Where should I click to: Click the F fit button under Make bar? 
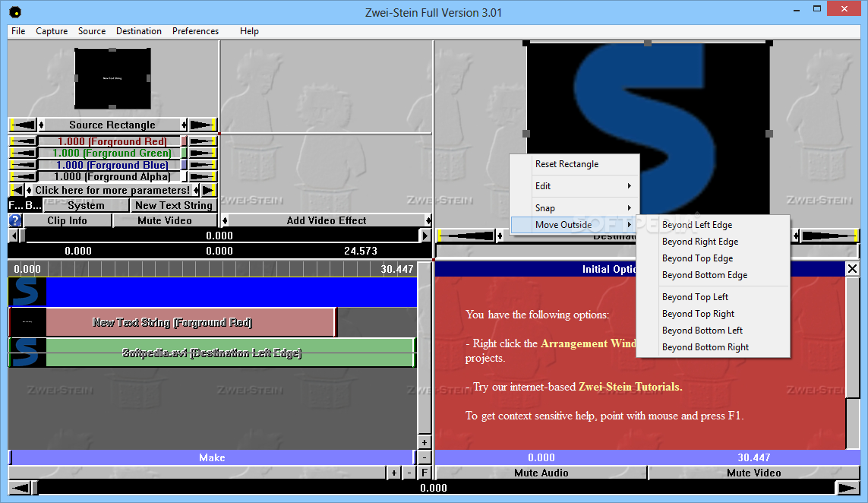pos(424,473)
